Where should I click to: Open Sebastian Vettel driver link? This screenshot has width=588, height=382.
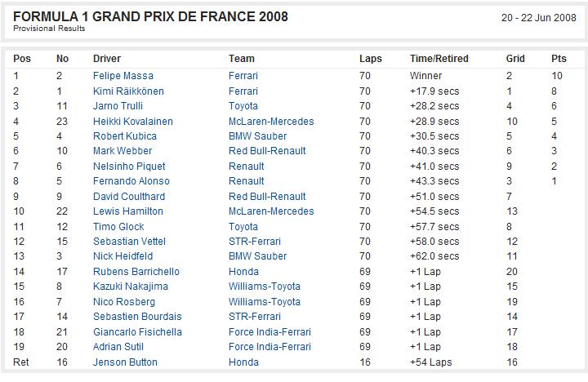click(x=129, y=242)
